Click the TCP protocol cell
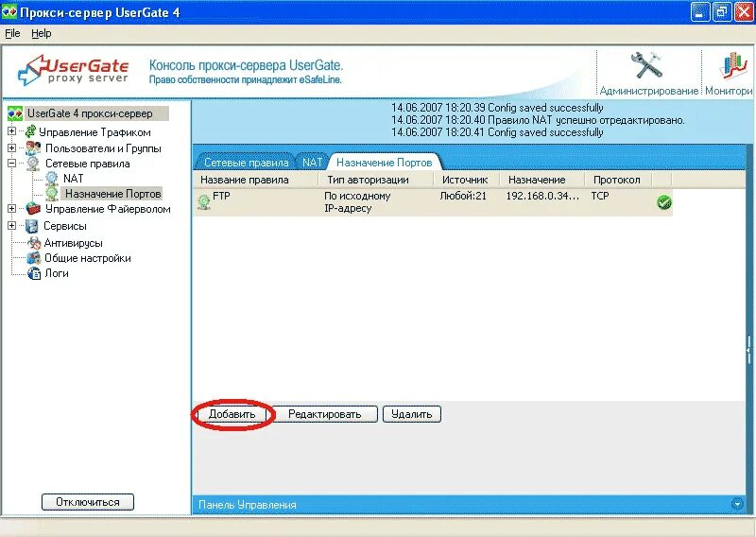The width and height of the screenshot is (756, 537). [600, 196]
